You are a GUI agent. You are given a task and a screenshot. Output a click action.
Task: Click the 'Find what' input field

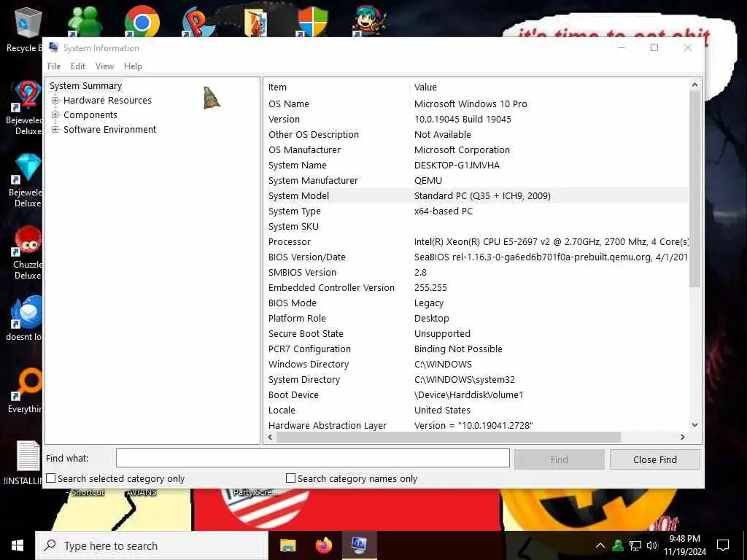coord(313,458)
